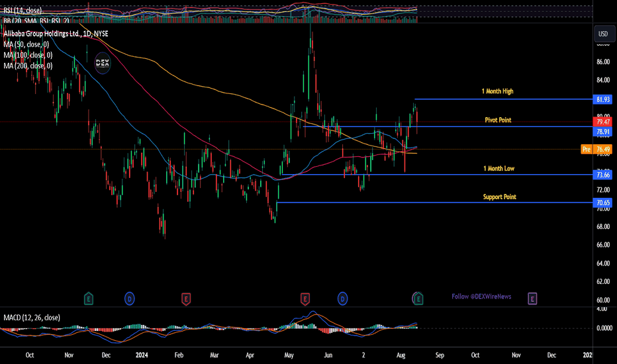This screenshot has width=617, height=364.
Task: Click 68.00 on the price axis
Action: [603, 226]
